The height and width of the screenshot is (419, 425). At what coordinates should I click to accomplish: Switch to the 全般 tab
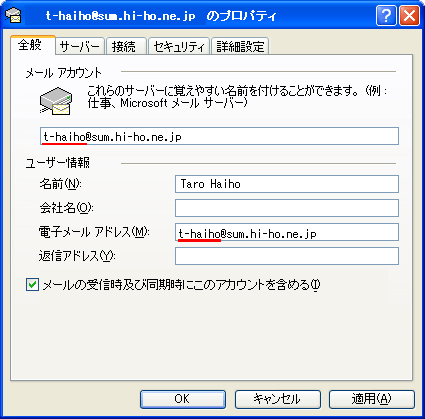point(33,45)
